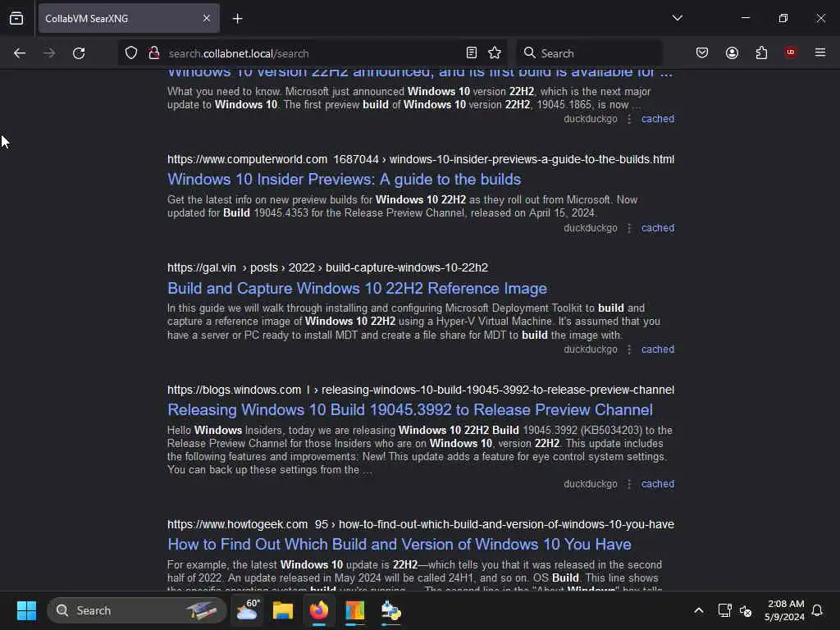Show site security lock information
Image resolution: width=840 pixels, height=630 pixels.
[154, 53]
